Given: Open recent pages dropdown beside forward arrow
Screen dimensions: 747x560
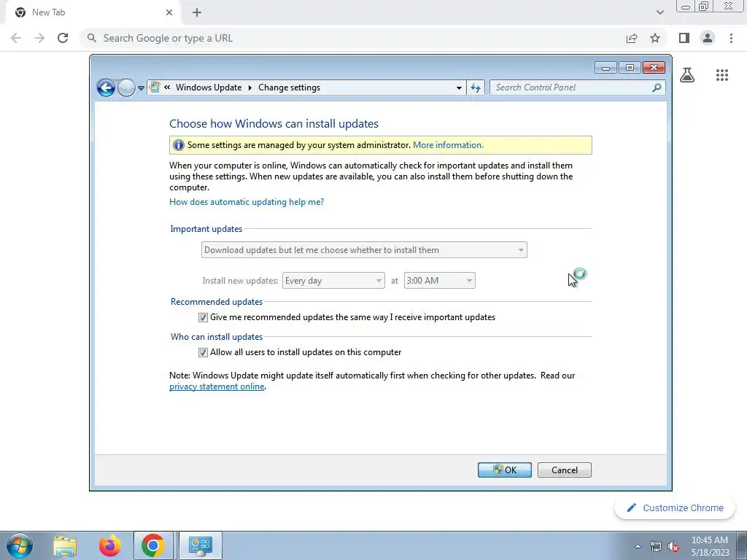Looking at the screenshot, I should point(141,87).
